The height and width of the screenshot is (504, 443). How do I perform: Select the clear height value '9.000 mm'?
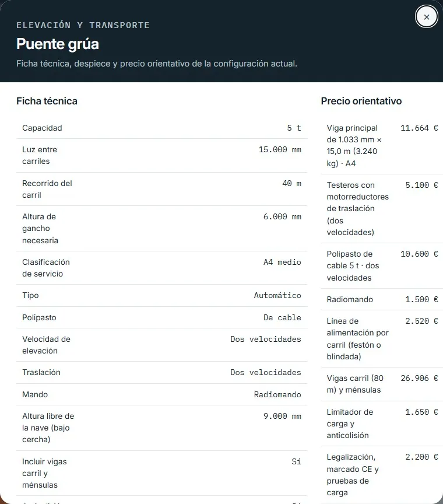click(282, 416)
